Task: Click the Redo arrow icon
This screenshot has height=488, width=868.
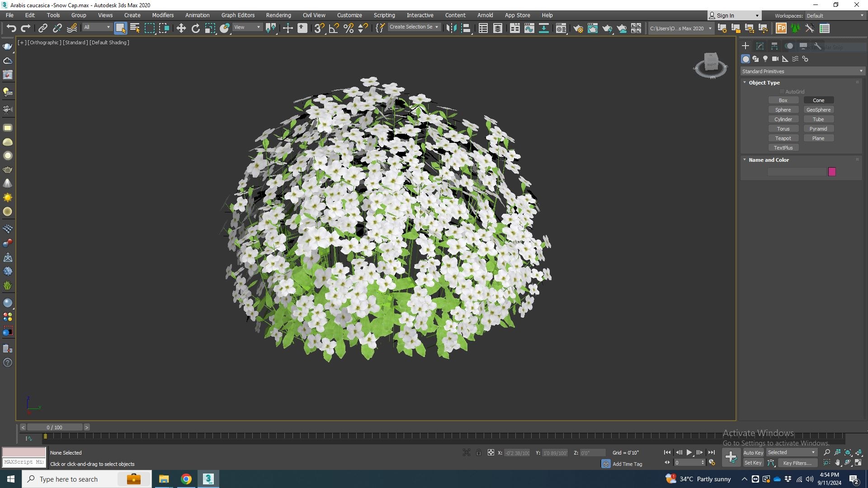Action: tap(26, 28)
